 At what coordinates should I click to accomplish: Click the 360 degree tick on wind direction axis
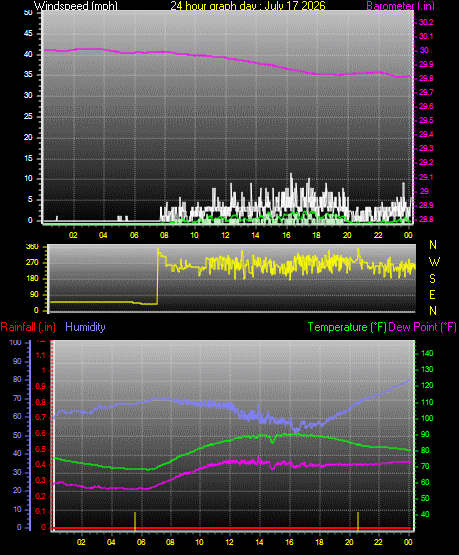pos(32,247)
